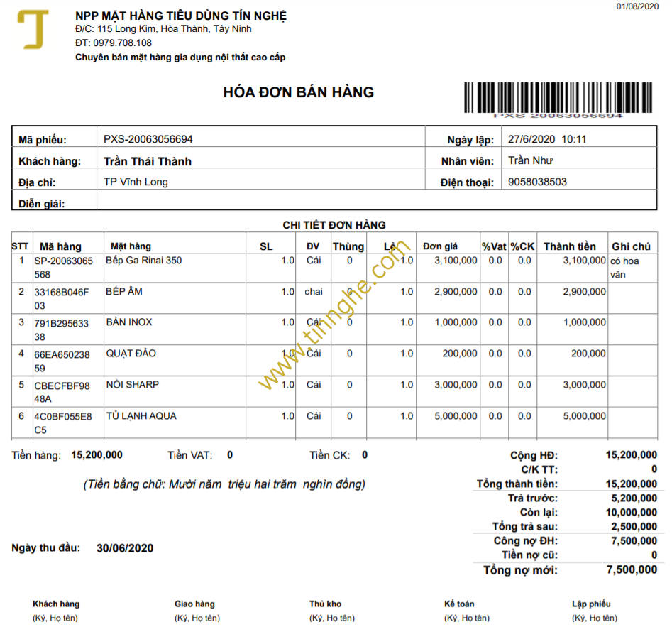Image resolution: width=672 pixels, height=627 pixels.
Task: Click the print date 01/08/2020
Action: click(637, 6)
